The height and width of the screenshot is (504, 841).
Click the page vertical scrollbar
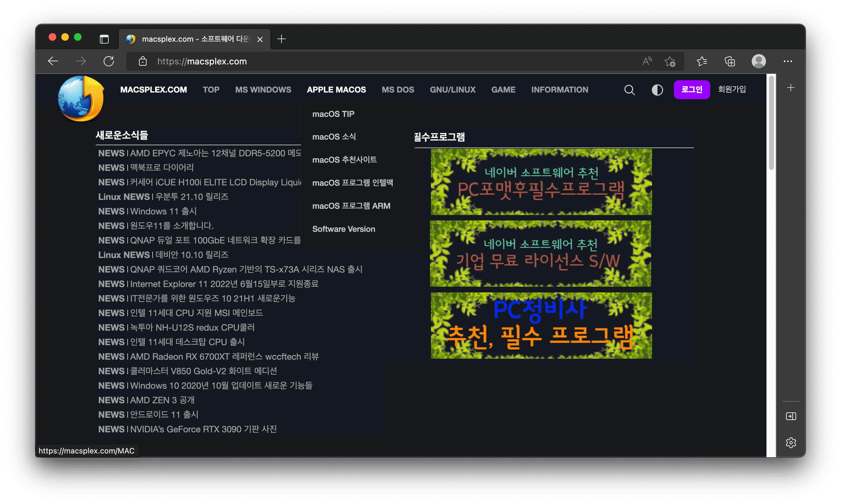(771, 122)
